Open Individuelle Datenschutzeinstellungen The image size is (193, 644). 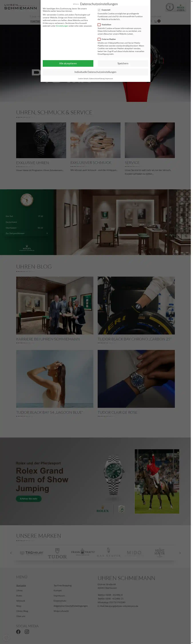tap(95, 72)
